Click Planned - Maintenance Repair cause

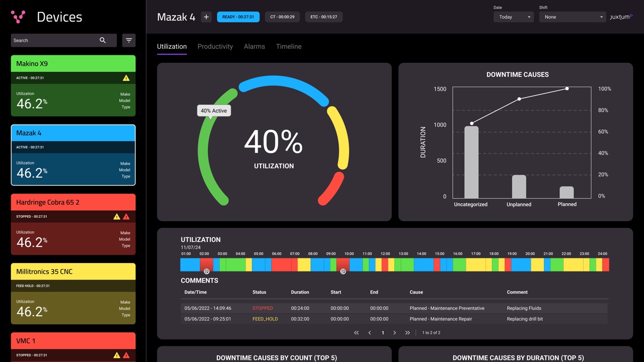pyautogui.click(x=441, y=319)
